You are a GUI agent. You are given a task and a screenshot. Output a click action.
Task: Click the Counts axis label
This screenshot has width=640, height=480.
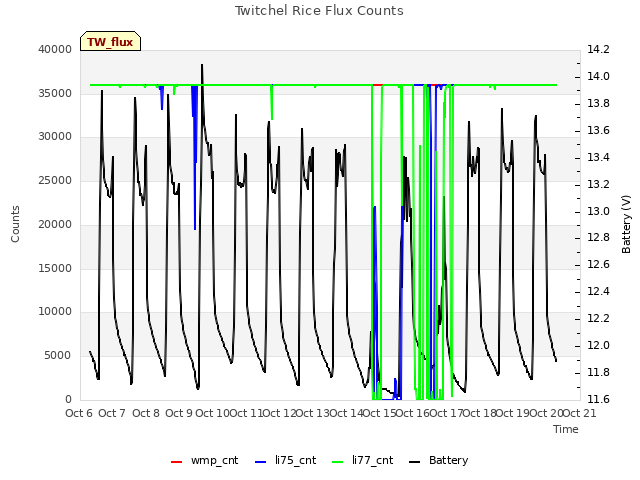pyautogui.click(x=15, y=224)
